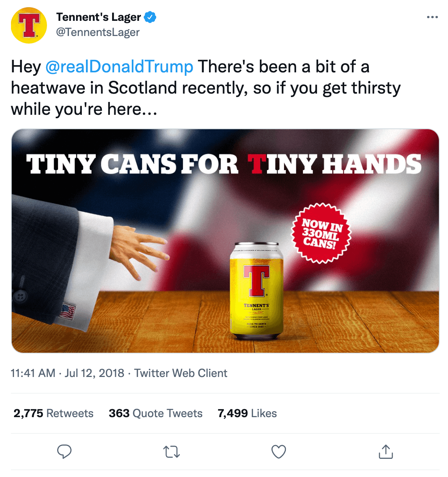Like the tweet with heart icon
This screenshot has width=448, height=477.
click(279, 452)
